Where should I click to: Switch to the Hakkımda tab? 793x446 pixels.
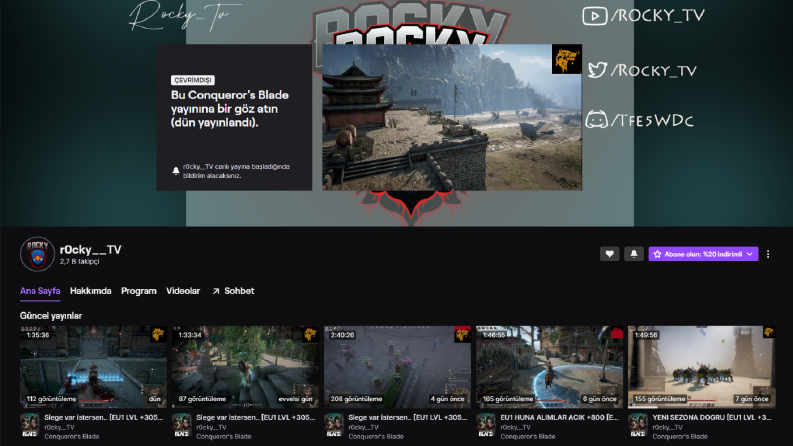pos(91,291)
